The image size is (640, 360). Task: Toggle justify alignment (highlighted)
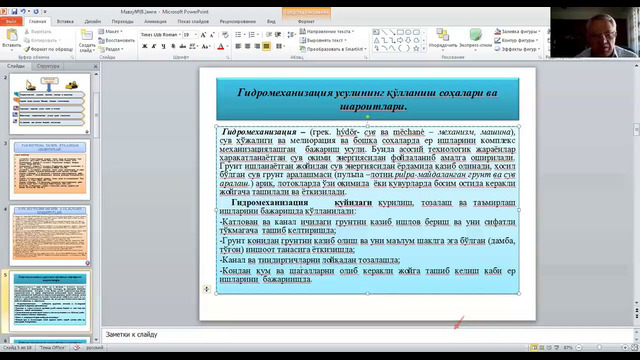[x=266, y=47]
